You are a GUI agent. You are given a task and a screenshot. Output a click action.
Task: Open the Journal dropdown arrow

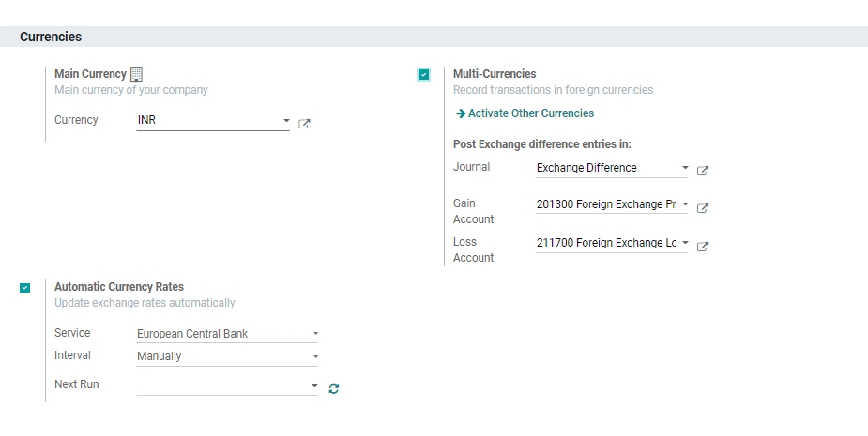685,169
